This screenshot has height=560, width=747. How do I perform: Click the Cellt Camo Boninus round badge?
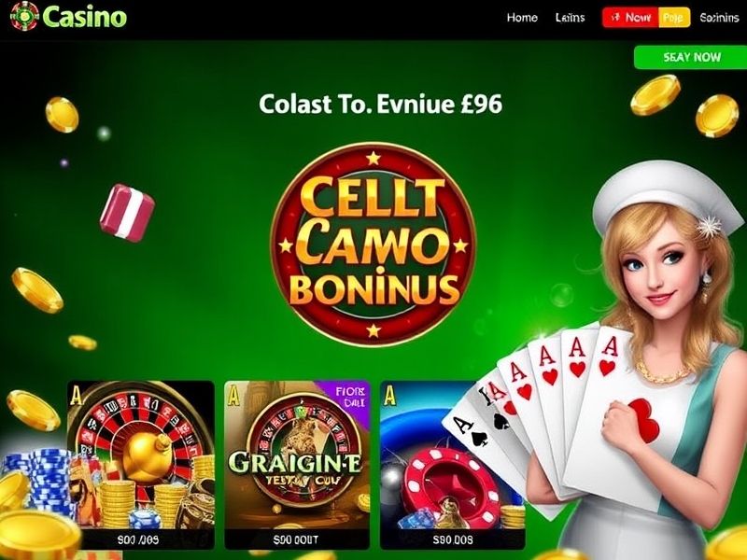pyautogui.click(x=373, y=245)
